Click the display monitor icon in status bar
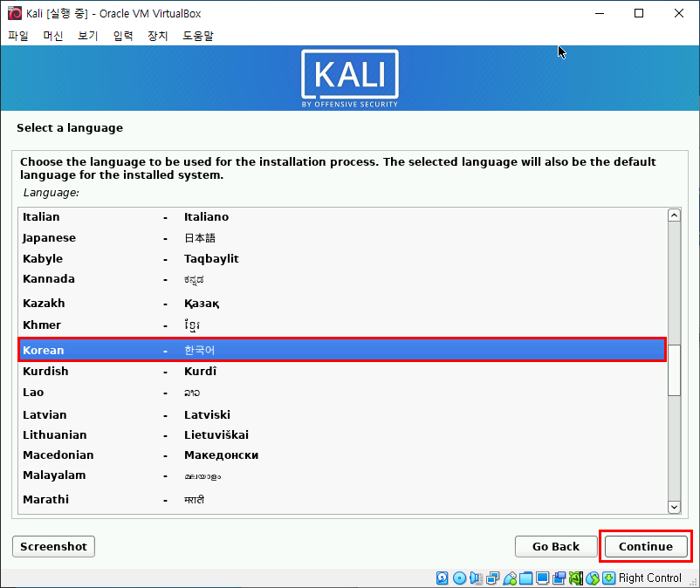Viewport: 700px width, 588px height. (542, 578)
